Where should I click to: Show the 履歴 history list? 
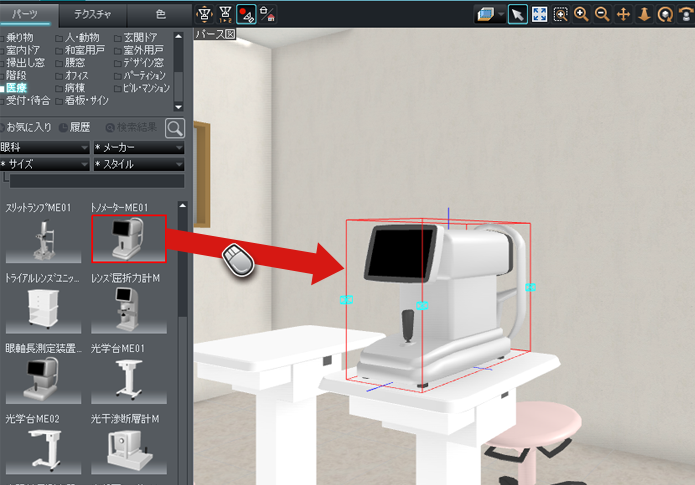tap(76, 128)
